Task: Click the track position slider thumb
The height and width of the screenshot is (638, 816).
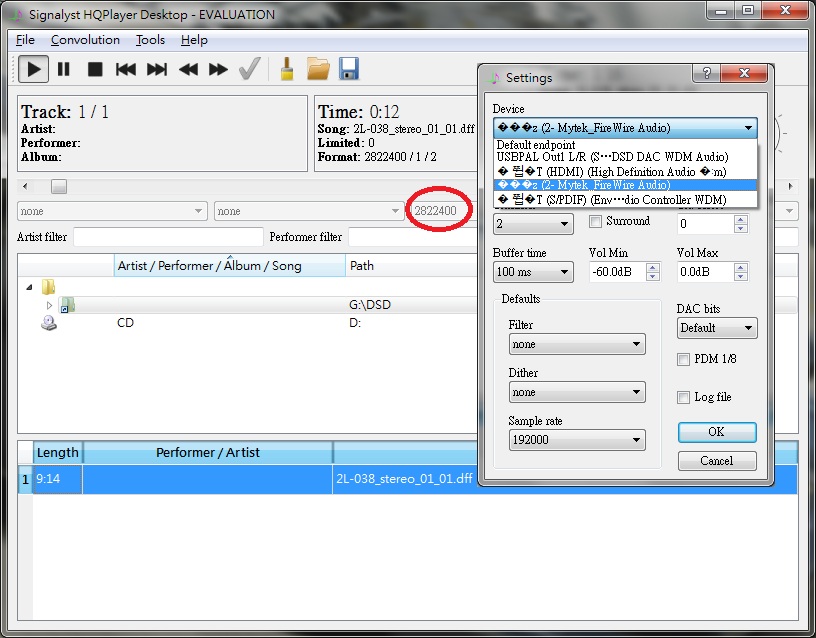Action: 59,186
